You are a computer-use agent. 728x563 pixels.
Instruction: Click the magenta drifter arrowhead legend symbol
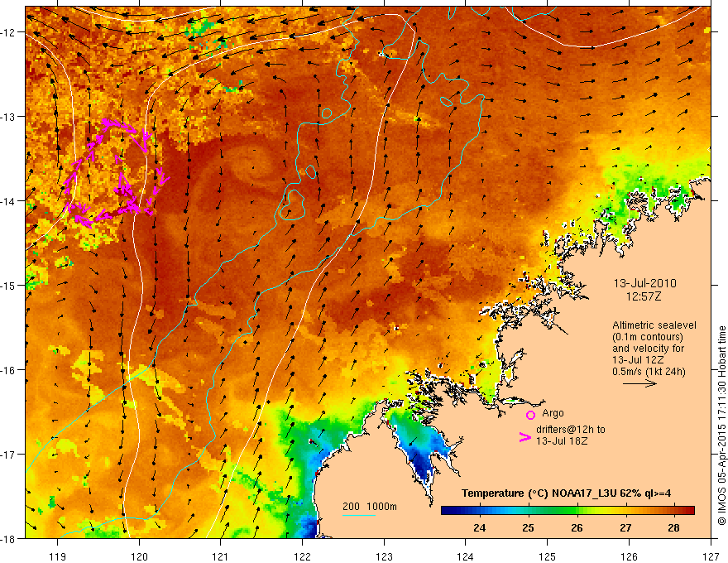click(x=524, y=437)
